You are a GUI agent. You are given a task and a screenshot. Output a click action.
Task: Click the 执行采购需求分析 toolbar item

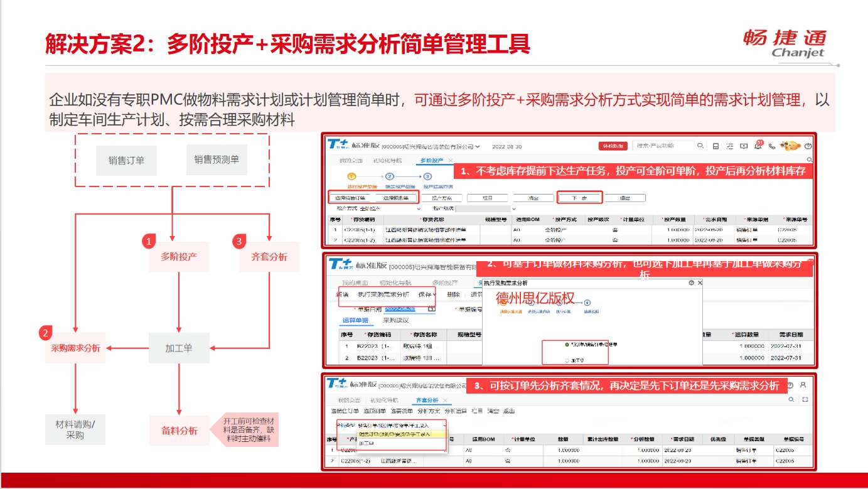click(383, 294)
